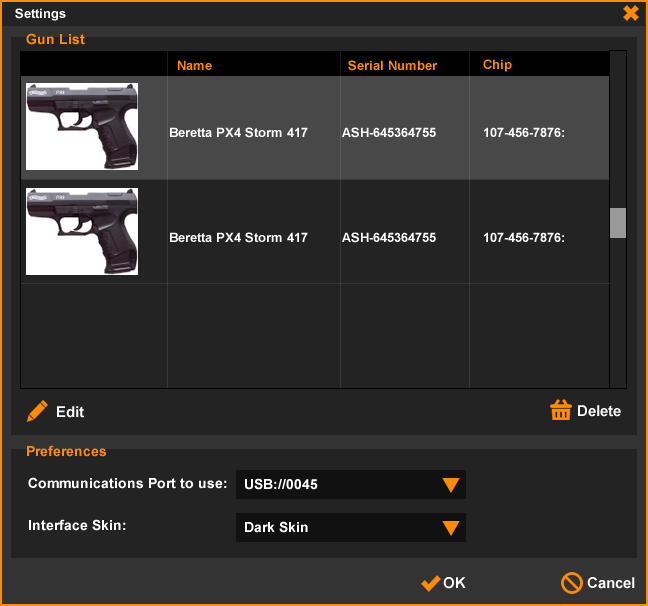This screenshot has width=648, height=606.
Task: Sort by the Serial Number column header
Action: (x=392, y=65)
